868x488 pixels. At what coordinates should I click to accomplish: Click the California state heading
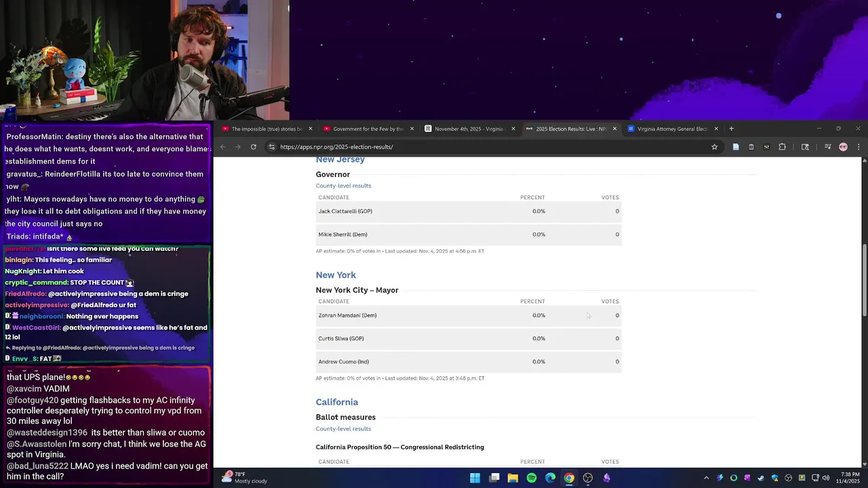pyautogui.click(x=337, y=402)
